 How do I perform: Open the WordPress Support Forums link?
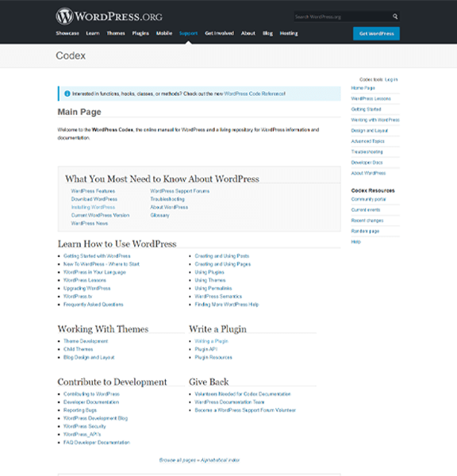click(x=180, y=191)
